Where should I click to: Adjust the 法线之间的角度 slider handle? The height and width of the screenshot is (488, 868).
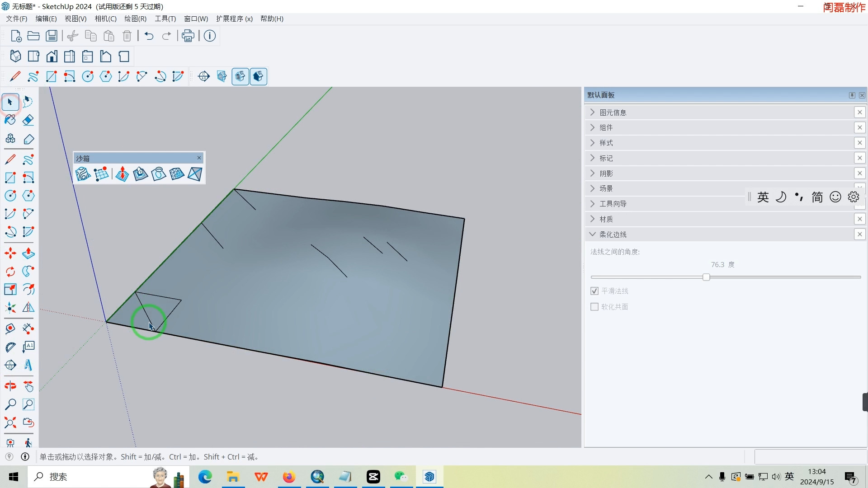coord(706,277)
